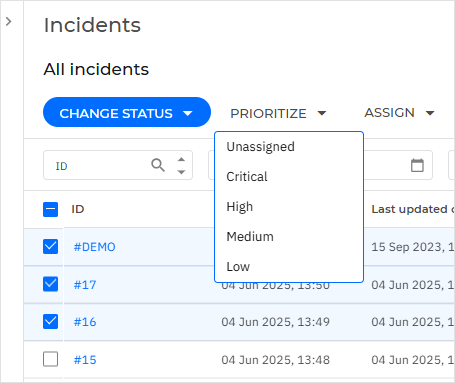Open incident #15 link
This screenshot has height=383, width=455.
click(x=85, y=360)
